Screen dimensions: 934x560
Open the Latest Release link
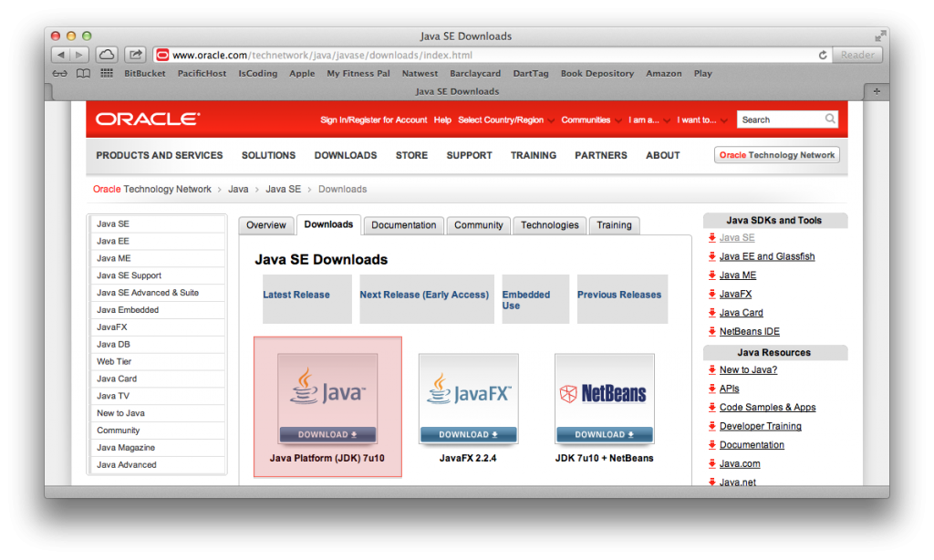[x=296, y=295]
